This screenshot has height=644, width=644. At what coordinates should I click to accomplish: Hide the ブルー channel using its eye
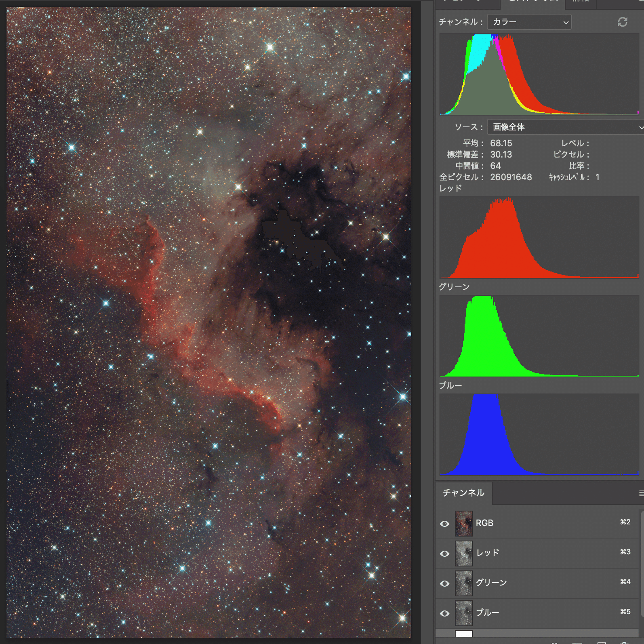[444, 613]
